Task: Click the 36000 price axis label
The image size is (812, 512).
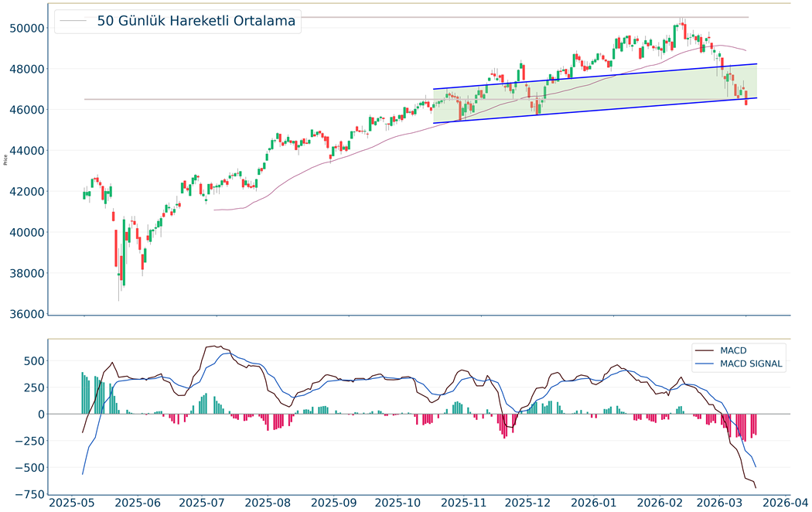Action: click(26, 314)
